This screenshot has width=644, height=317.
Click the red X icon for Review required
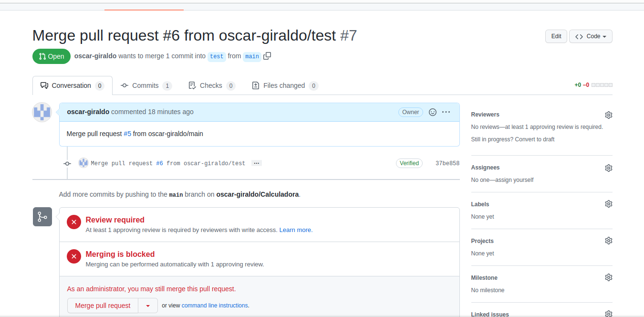tap(74, 222)
